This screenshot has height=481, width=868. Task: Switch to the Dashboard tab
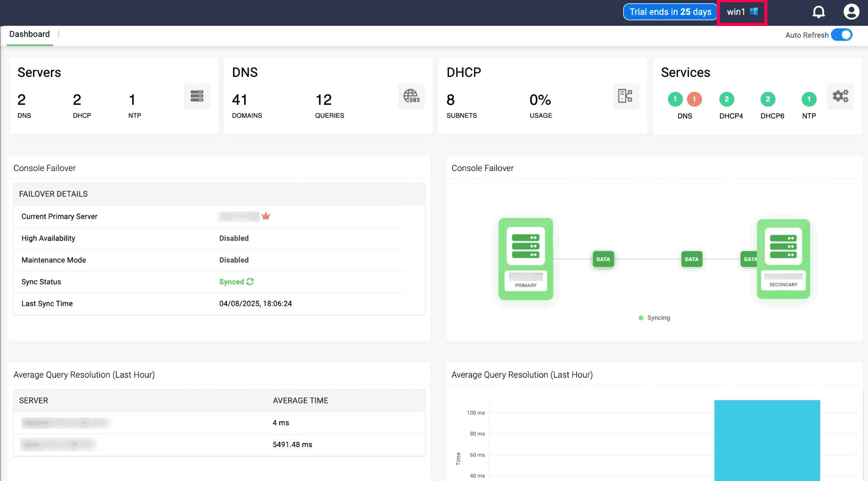tap(30, 34)
